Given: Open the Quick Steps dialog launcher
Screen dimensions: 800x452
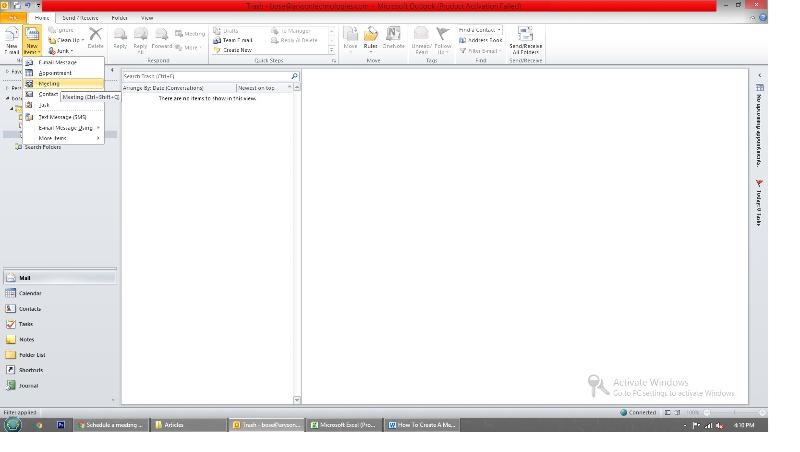Looking at the screenshot, I should [x=334, y=61].
